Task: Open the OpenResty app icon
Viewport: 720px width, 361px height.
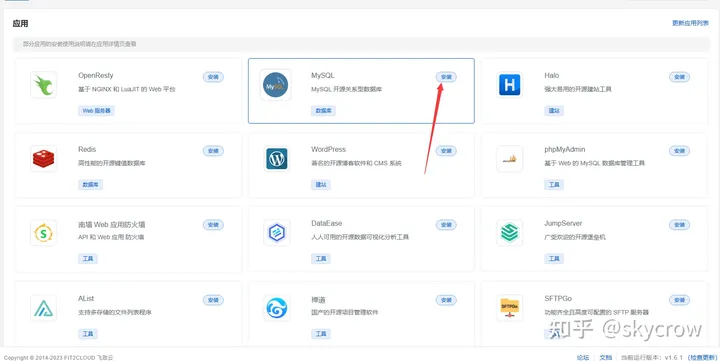Action: [x=44, y=85]
